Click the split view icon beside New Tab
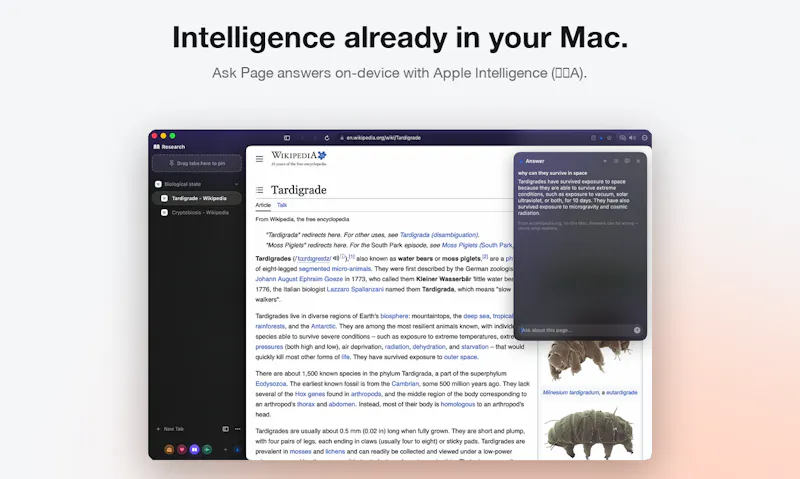The height and width of the screenshot is (479, 800). click(x=226, y=429)
